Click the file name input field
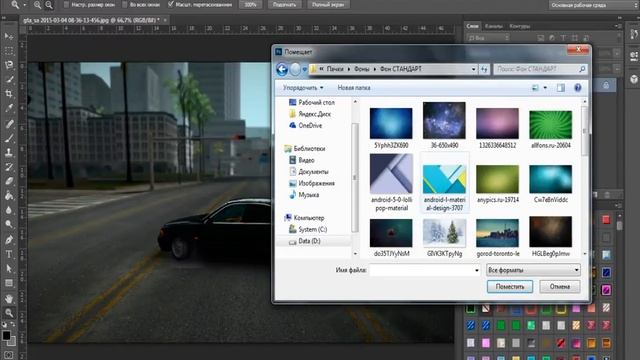Image resolution: width=640 pixels, height=360 pixels. point(421,270)
